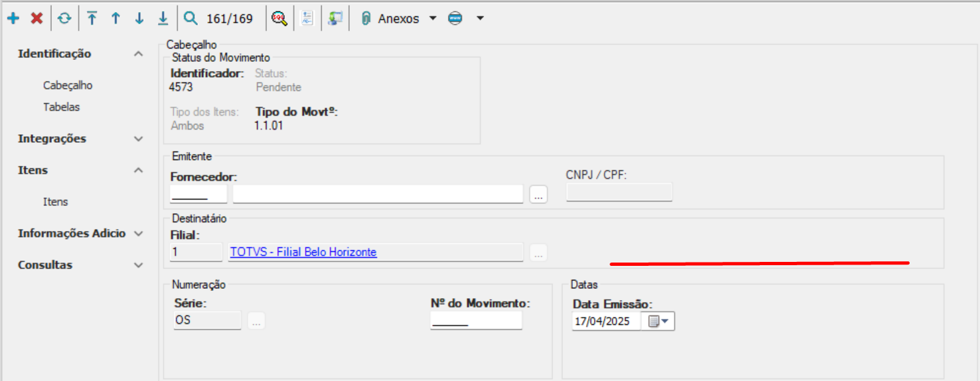Expand the Informações Adicio section

(138, 234)
